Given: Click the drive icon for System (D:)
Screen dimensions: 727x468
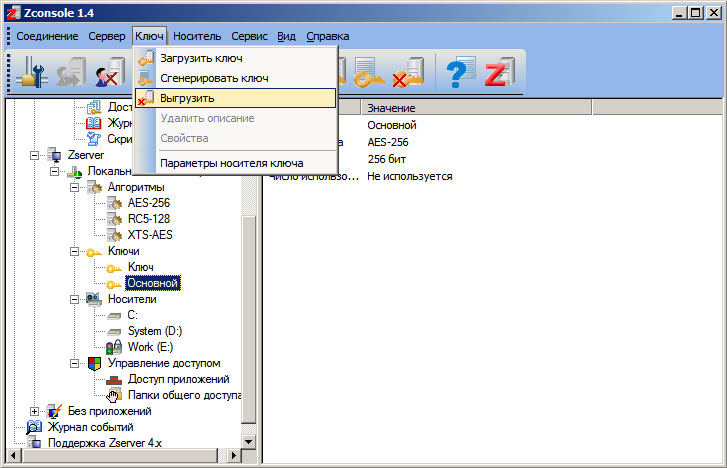Looking at the screenshot, I should 114,332.
